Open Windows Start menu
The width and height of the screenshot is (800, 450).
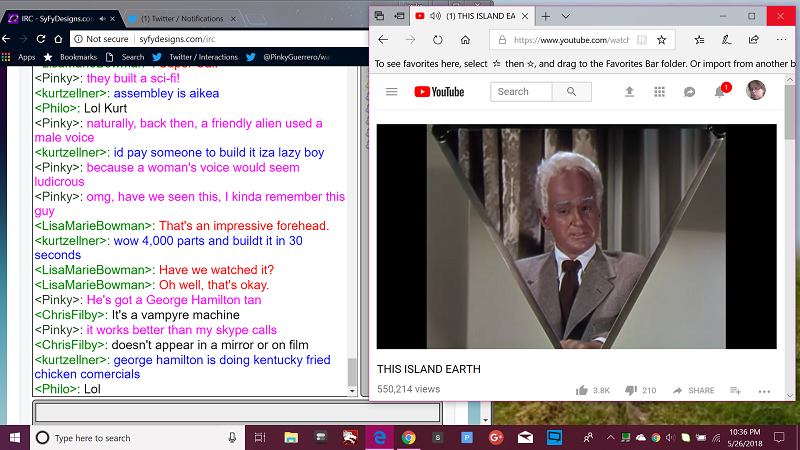point(15,438)
